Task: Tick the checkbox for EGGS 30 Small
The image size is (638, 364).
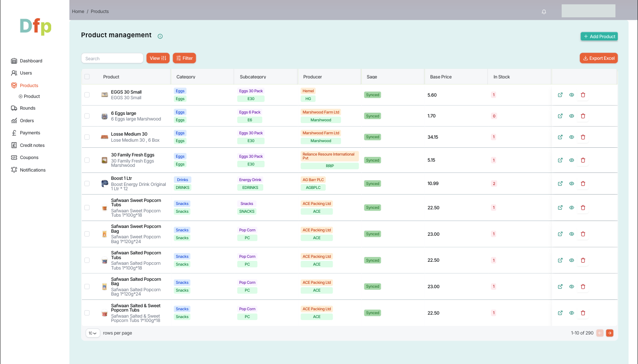Action: [x=87, y=95]
